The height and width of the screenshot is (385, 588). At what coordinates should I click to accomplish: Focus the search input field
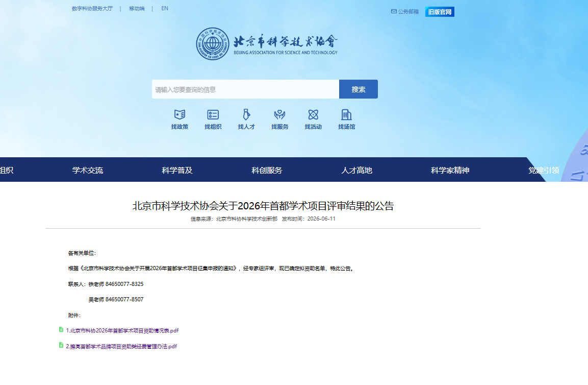click(x=245, y=89)
